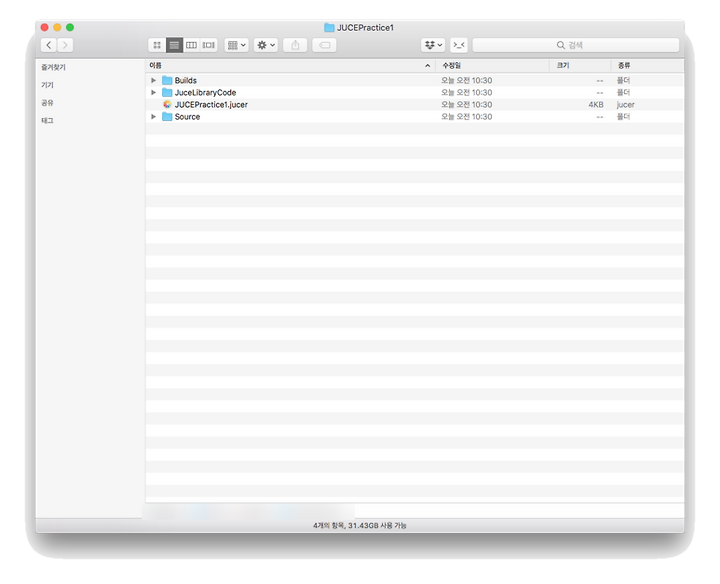
Task: Open the item arrangement dropdown
Action: 237,45
